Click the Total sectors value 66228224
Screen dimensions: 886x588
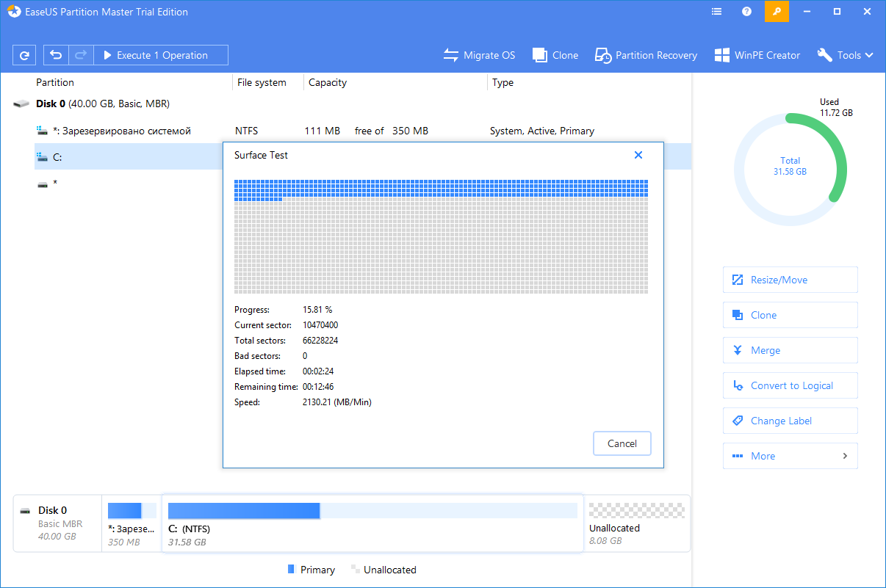pos(320,341)
